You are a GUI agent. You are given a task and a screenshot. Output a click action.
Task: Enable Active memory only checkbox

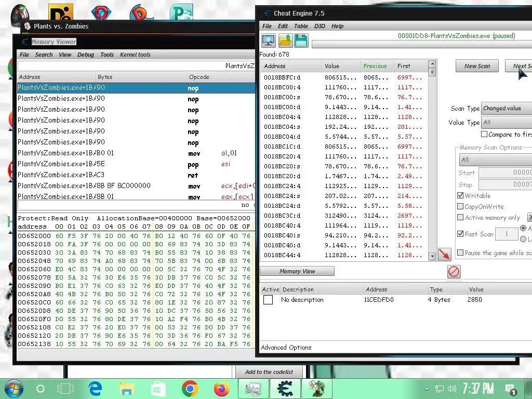[460, 217]
